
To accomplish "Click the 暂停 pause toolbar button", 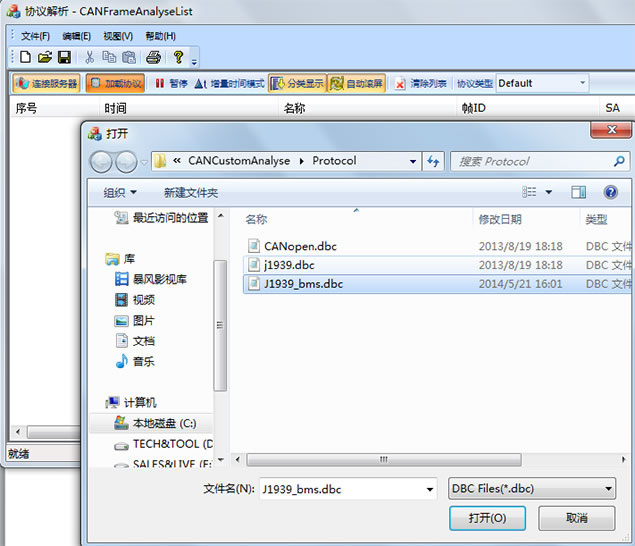I will click(x=170, y=84).
